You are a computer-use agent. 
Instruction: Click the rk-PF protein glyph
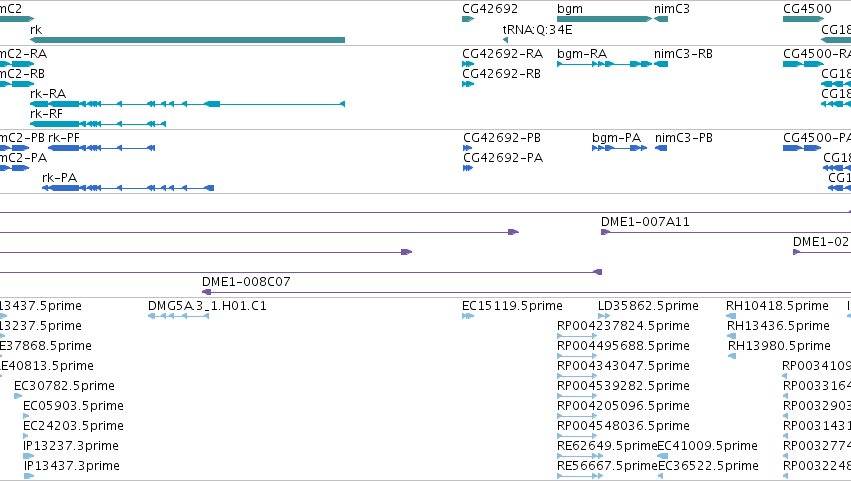click(101, 148)
